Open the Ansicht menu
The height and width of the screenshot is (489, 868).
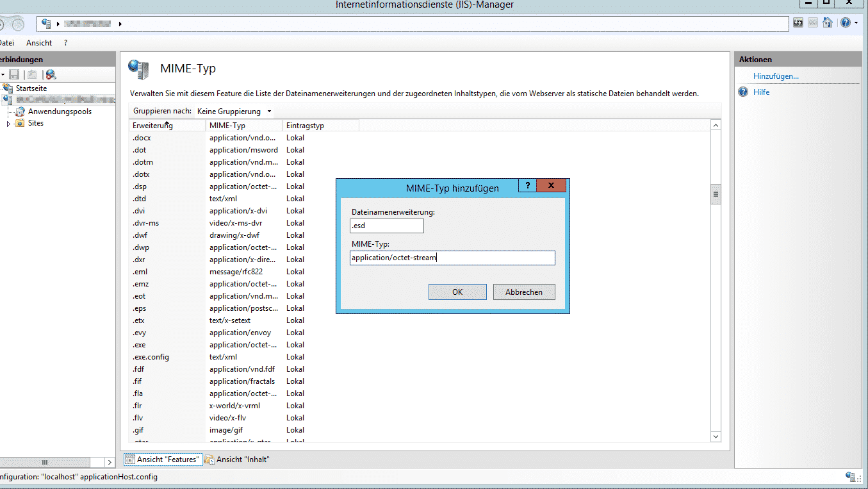pyautogui.click(x=38, y=42)
